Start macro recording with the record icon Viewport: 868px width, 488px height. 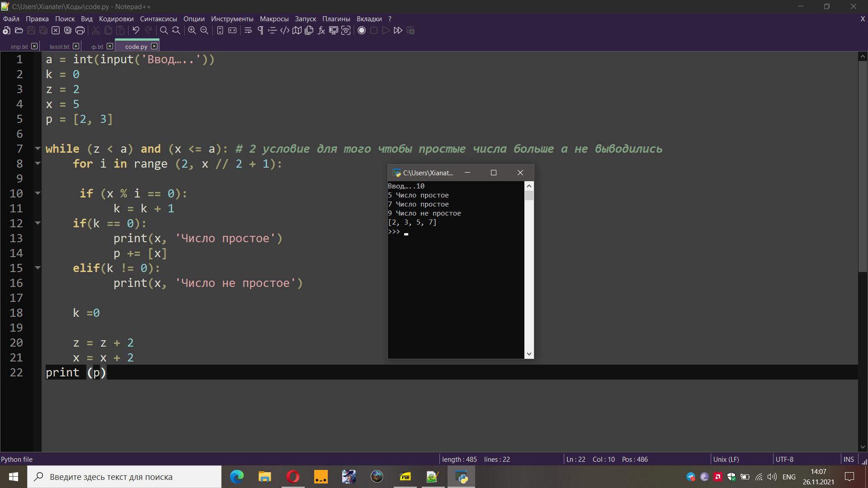[x=361, y=30]
